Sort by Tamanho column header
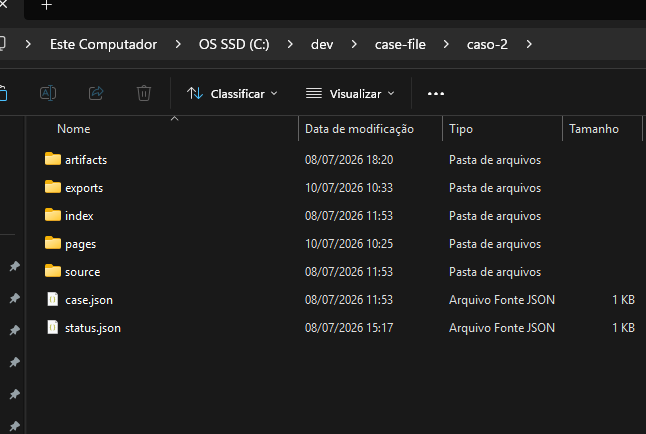 click(x=594, y=129)
